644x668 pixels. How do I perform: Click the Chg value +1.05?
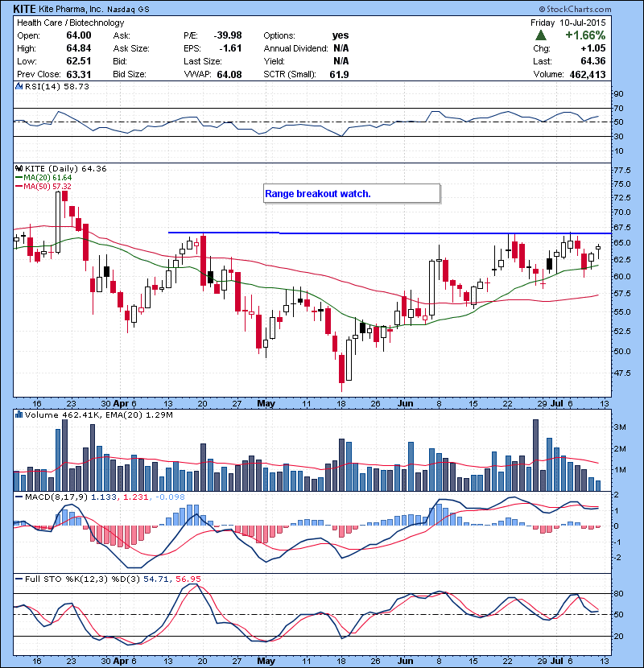click(592, 48)
